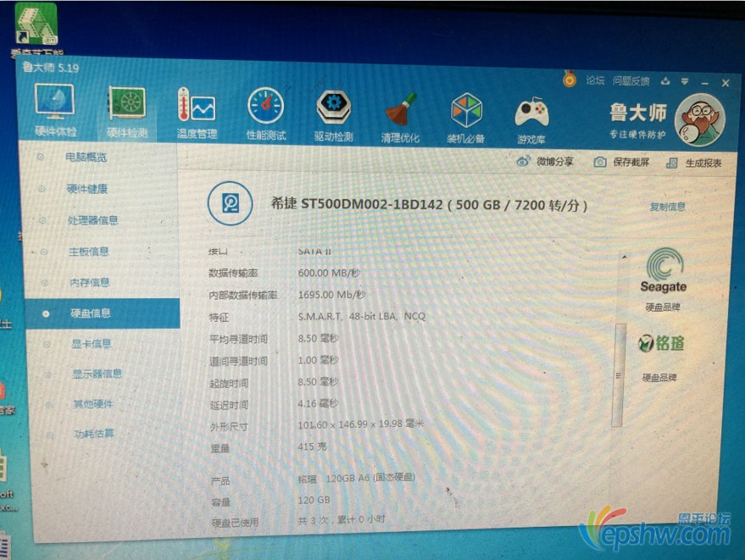Click the text "S.M.A.R.T, 48-bit LBA, NCQ"

361,316
